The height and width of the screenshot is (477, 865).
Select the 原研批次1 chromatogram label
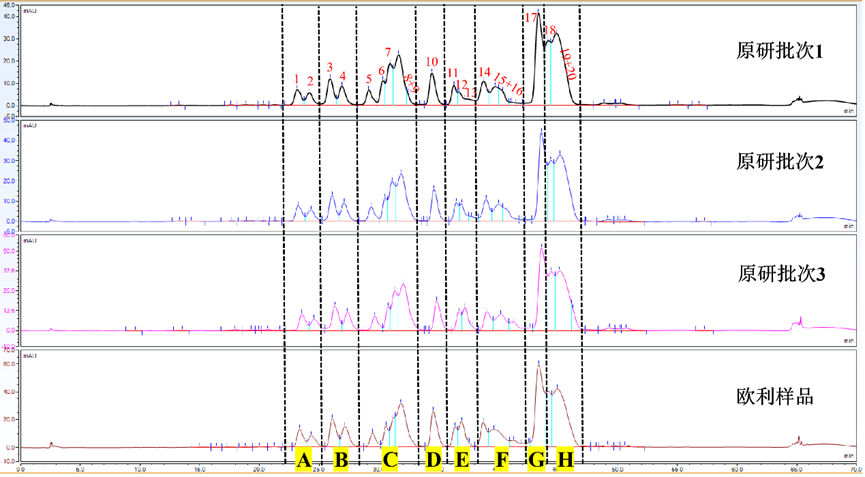point(779,51)
